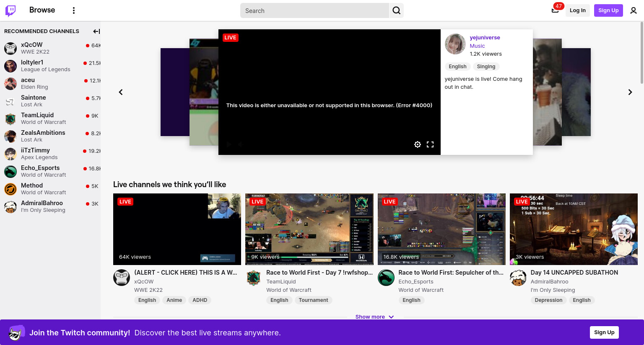This screenshot has height=345, width=644.
Task: Open TeamLiquid avatar under stream card
Action: [254, 278]
